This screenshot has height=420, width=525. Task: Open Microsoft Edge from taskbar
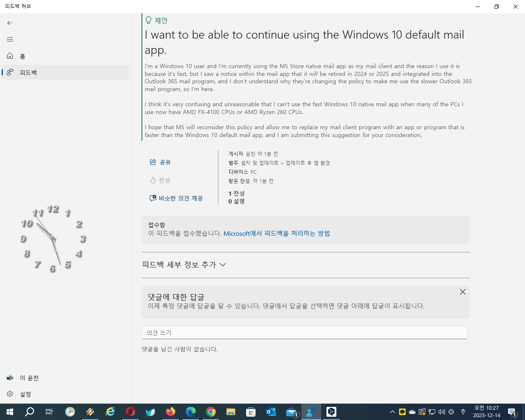(191, 412)
